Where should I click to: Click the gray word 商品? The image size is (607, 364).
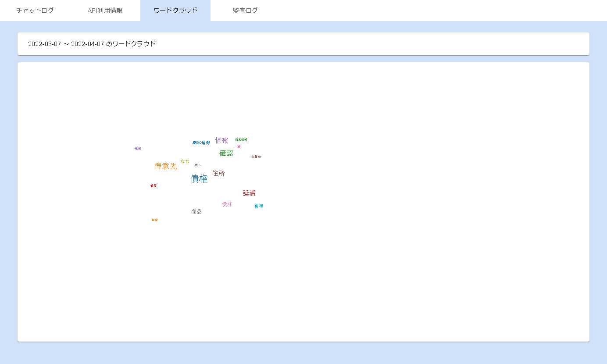point(196,211)
